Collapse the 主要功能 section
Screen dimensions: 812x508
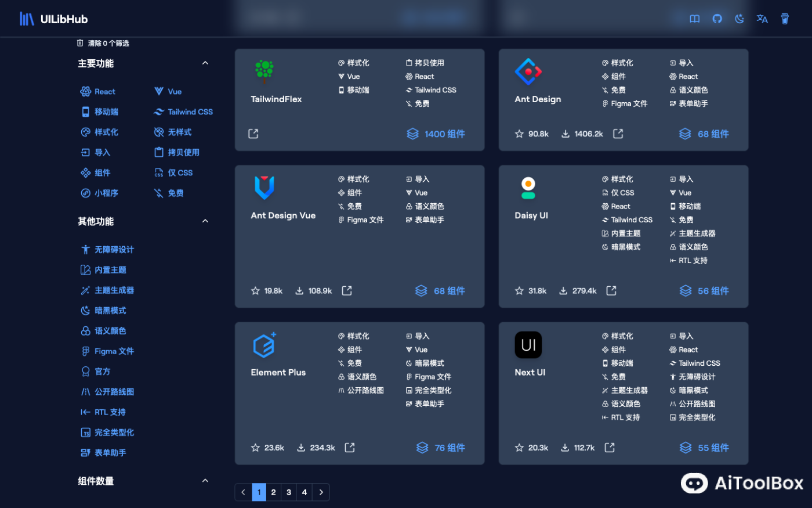point(205,62)
